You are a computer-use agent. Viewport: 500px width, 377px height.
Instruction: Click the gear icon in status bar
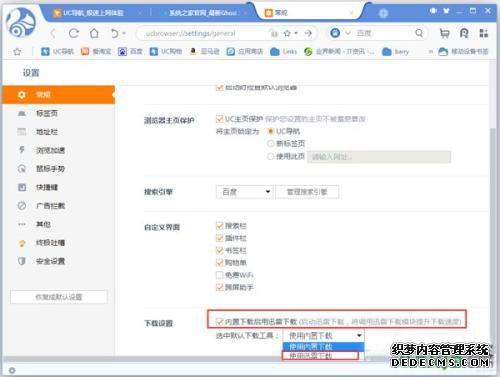tap(12, 370)
